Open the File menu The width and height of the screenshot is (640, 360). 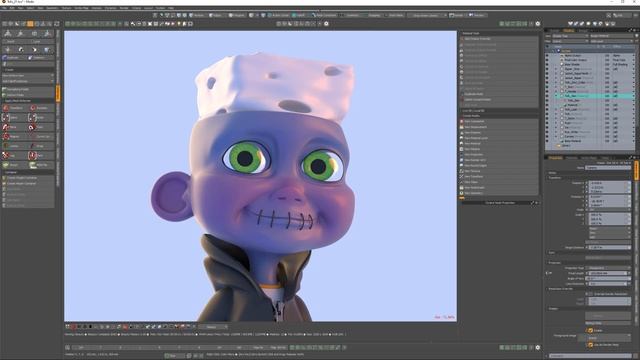[x=4, y=8]
